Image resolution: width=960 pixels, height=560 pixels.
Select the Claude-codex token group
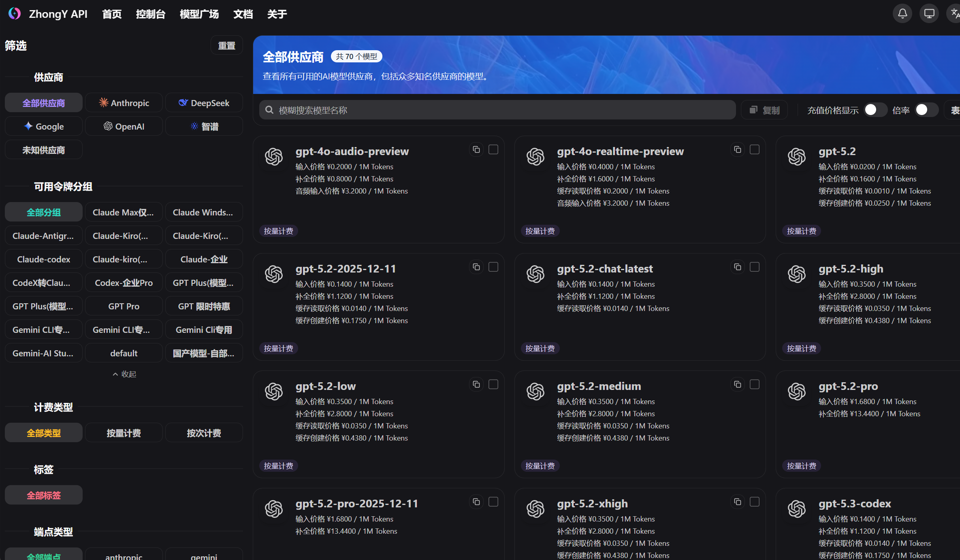click(44, 259)
